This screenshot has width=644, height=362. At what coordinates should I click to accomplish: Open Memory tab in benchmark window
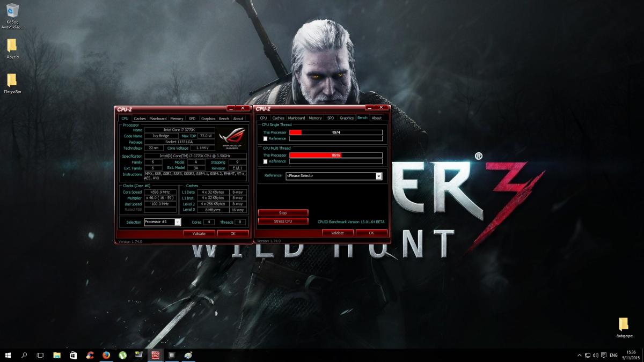tap(315, 118)
